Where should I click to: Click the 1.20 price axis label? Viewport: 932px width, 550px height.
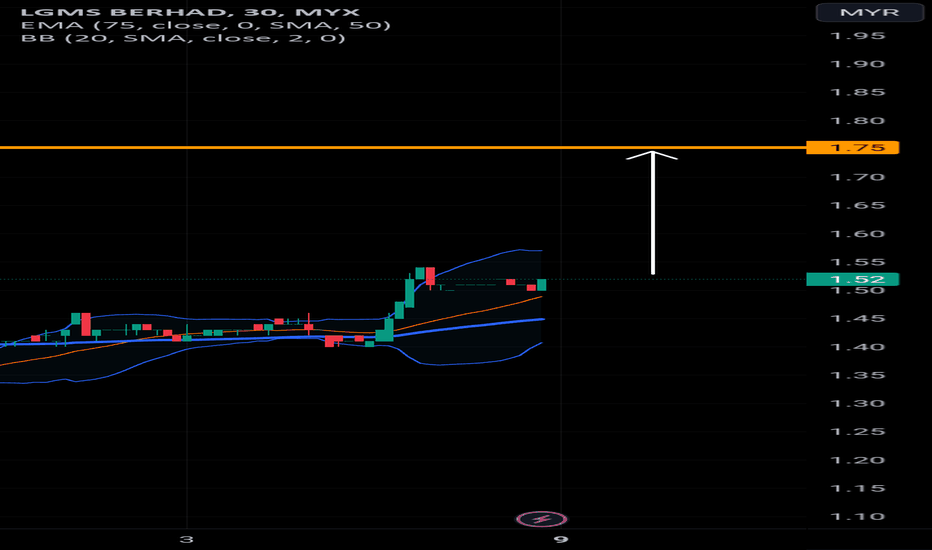[x=857, y=460]
